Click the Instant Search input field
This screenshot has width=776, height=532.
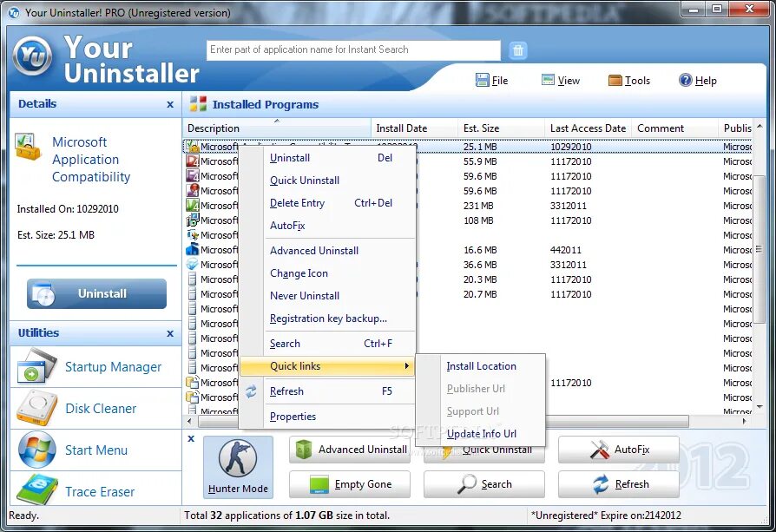coord(353,50)
